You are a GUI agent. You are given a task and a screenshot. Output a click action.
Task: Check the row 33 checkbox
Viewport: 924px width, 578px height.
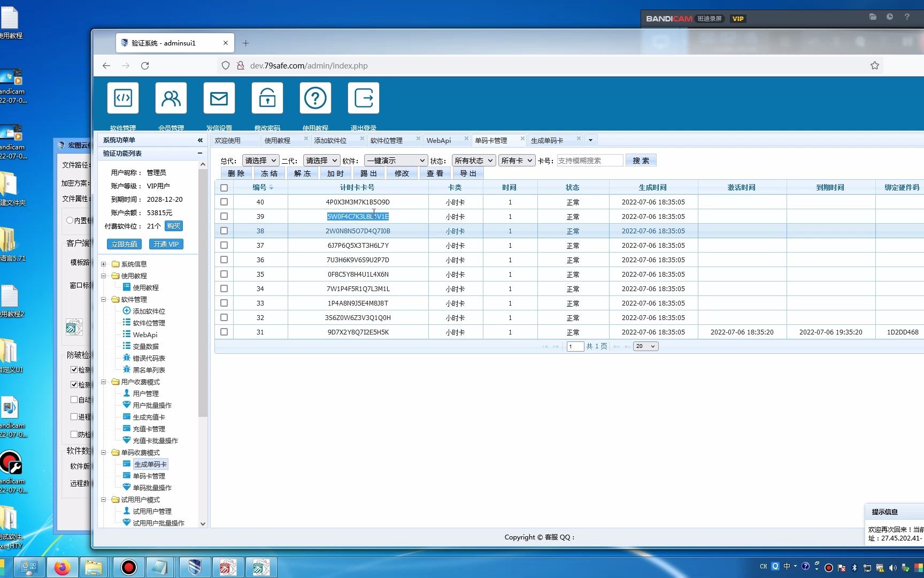[224, 303]
